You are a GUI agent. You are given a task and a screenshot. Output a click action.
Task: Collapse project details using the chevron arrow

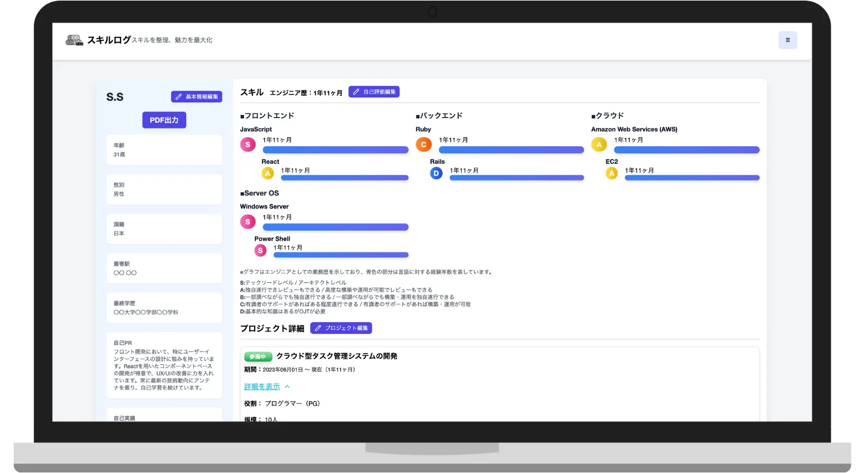(x=287, y=387)
